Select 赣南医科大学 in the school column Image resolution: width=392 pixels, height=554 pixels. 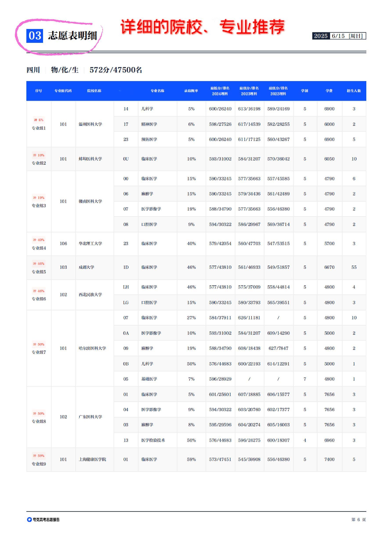90,201
